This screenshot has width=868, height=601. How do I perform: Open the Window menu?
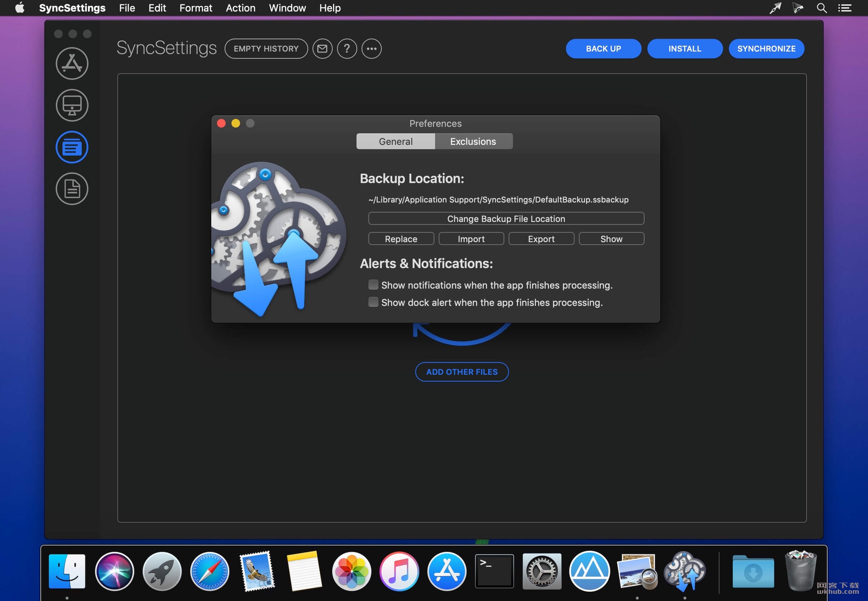pos(287,8)
